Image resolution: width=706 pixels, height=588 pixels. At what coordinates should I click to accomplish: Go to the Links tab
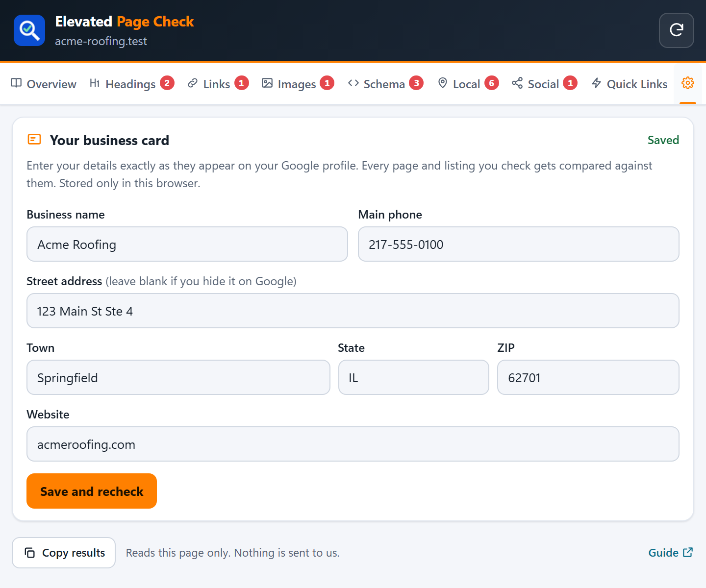tap(218, 84)
